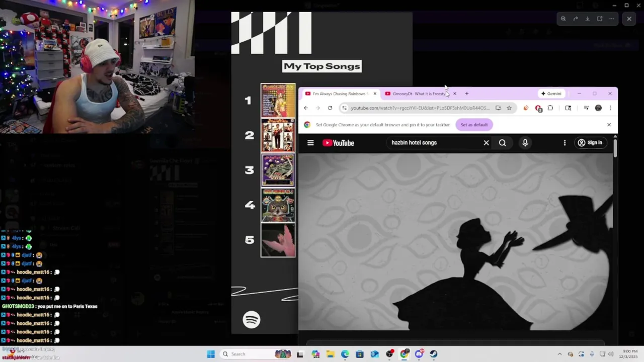Click the My Top Songs heading

click(322, 66)
